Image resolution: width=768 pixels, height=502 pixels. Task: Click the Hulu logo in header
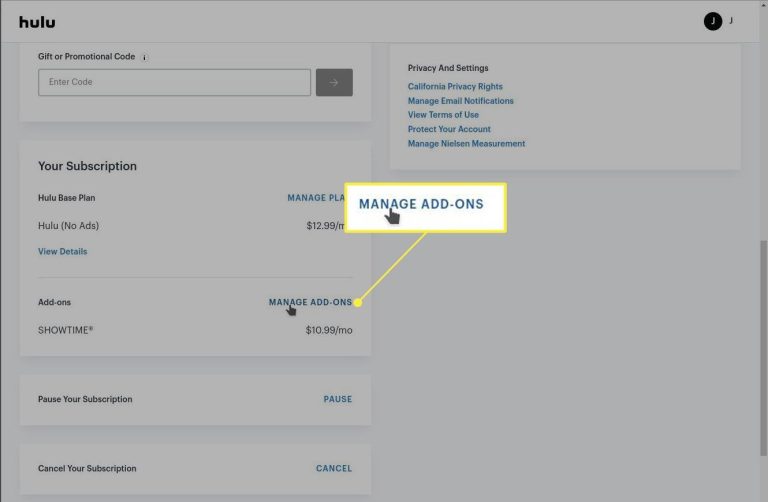[37, 21]
